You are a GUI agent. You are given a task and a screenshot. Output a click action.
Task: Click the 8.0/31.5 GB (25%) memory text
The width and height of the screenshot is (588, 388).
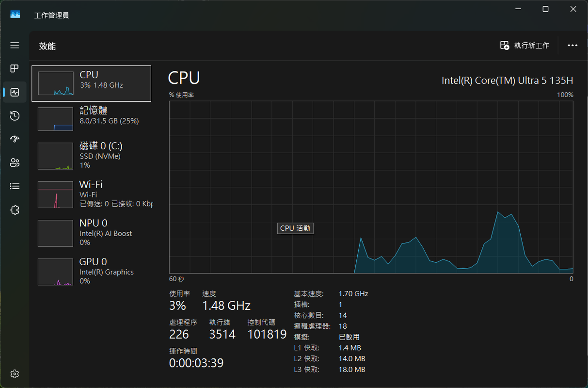(109, 121)
